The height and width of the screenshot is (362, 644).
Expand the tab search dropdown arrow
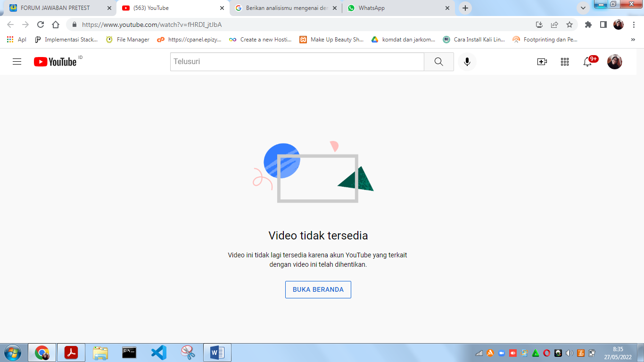pyautogui.click(x=583, y=8)
